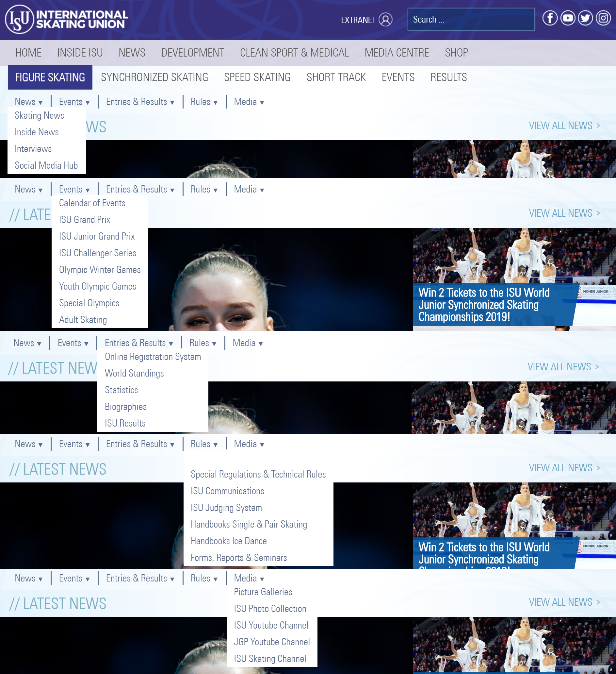Open ISU Judging System
The image size is (616, 674).
(226, 508)
